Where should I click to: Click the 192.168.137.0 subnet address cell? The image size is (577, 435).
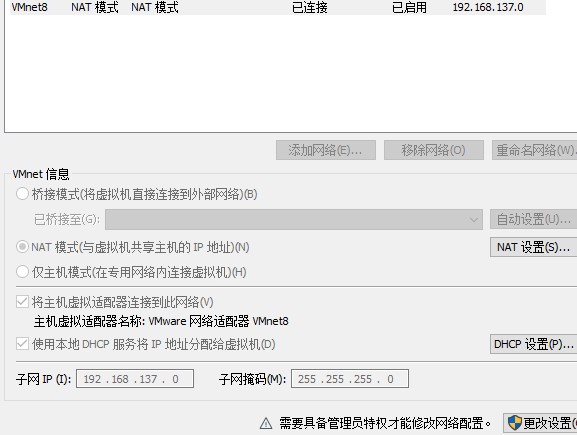tap(488, 7)
